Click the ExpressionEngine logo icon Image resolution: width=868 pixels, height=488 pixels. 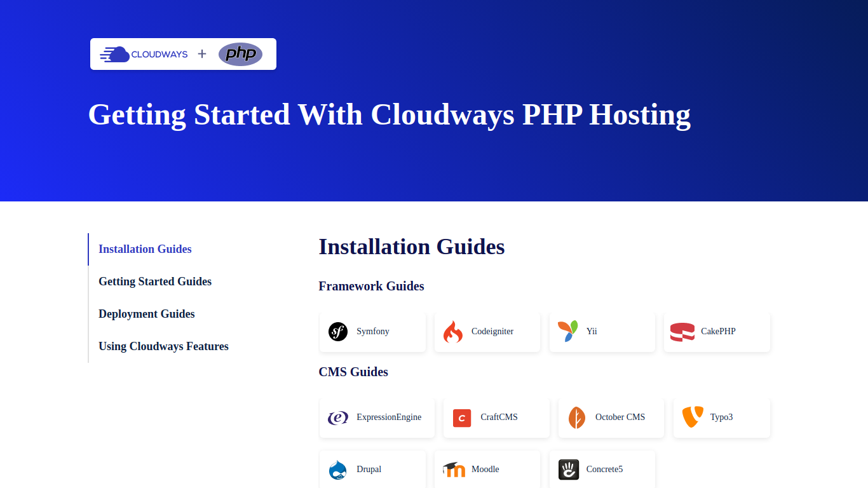coord(338,417)
